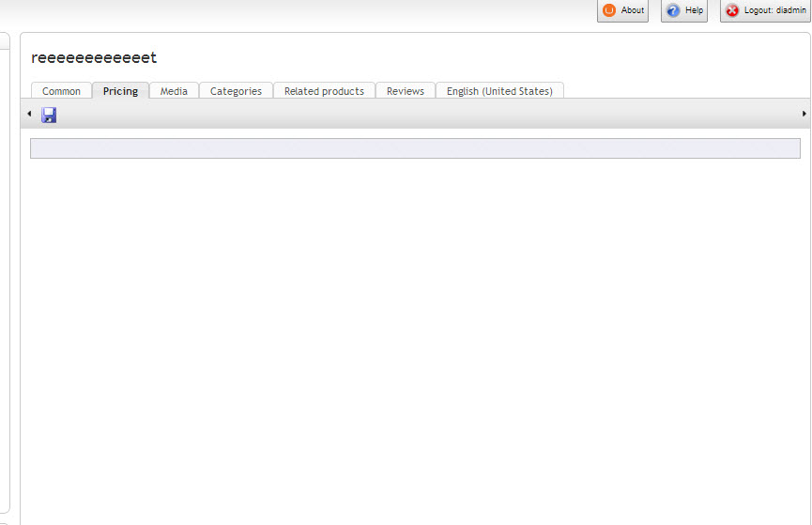
Task: Click the empty pricing panel box
Action: 415,148
